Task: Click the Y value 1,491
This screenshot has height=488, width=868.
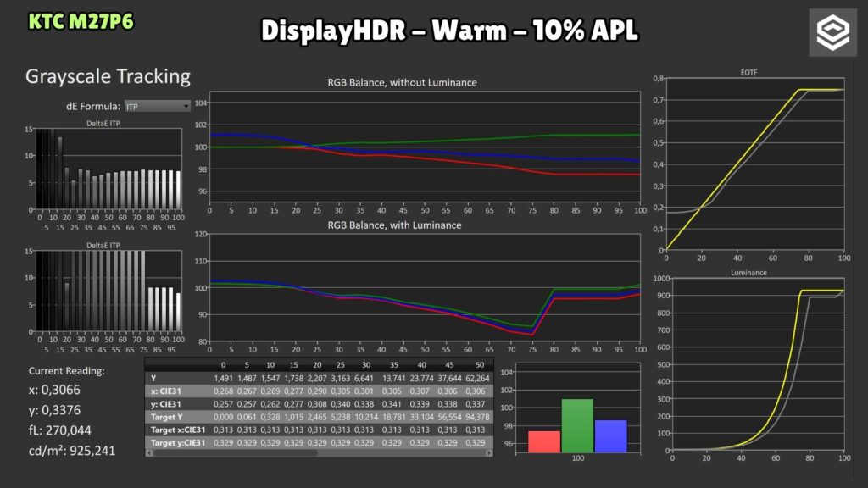Action: click(x=223, y=379)
